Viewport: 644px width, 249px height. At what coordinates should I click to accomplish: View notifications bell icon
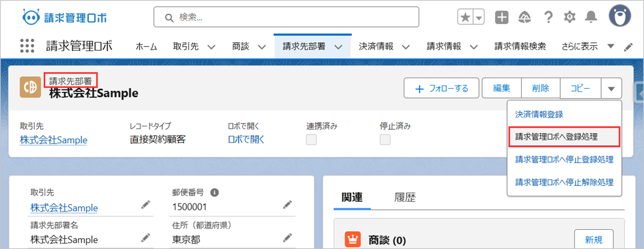[x=591, y=17]
